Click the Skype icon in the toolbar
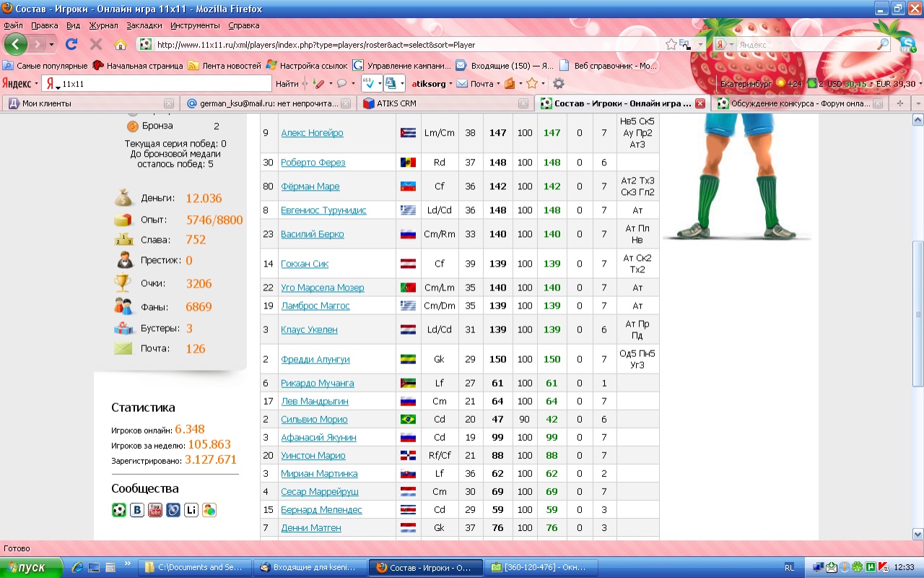 point(907,43)
